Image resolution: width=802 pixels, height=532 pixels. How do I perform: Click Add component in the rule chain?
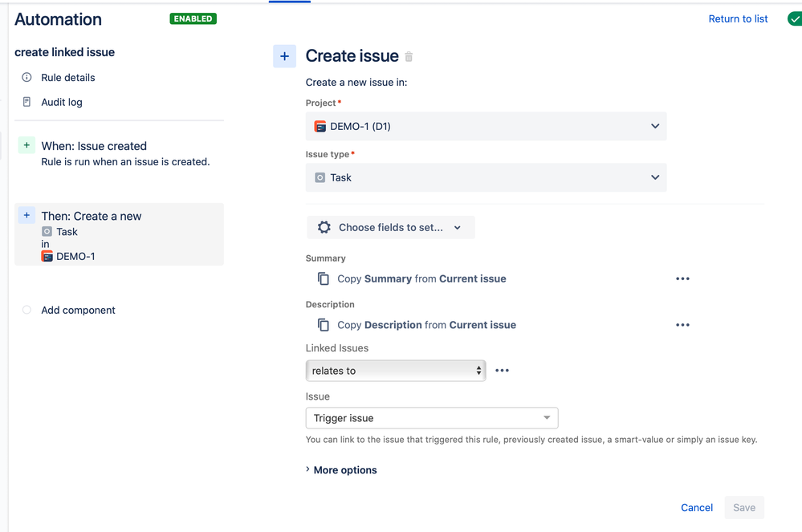click(x=78, y=310)
